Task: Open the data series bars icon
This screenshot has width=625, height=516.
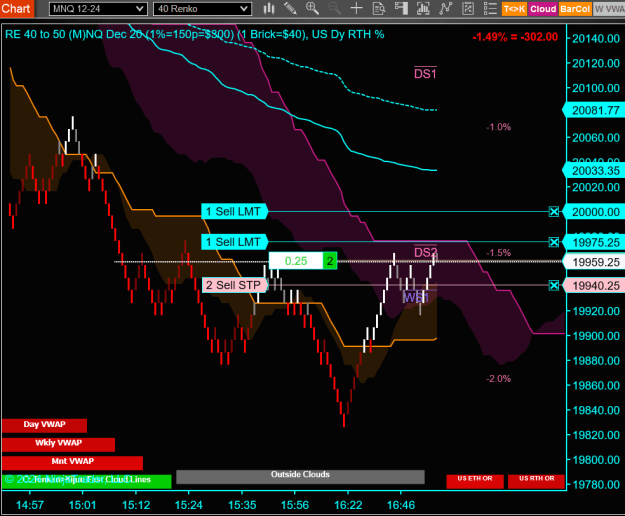Action: 423,8
